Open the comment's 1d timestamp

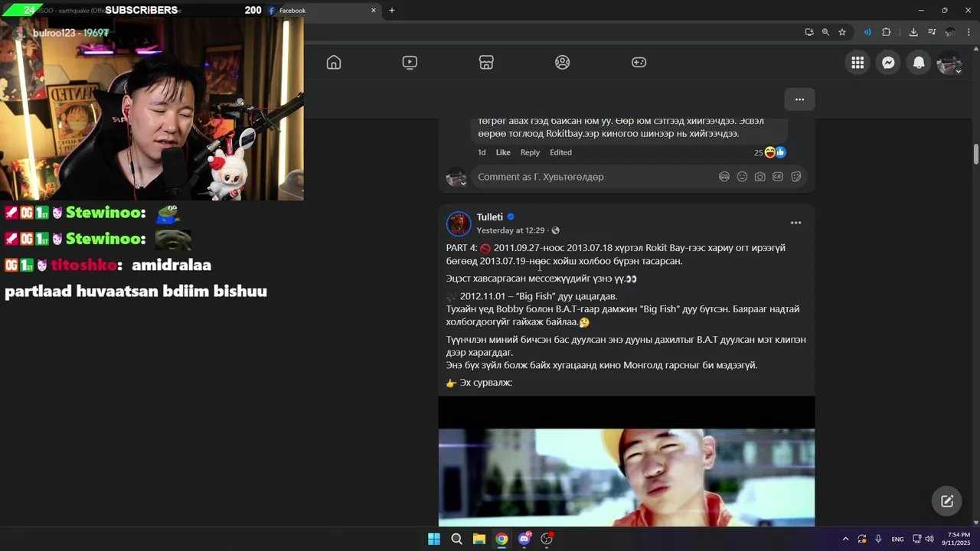pyautogui.click(x=482, y=152)
